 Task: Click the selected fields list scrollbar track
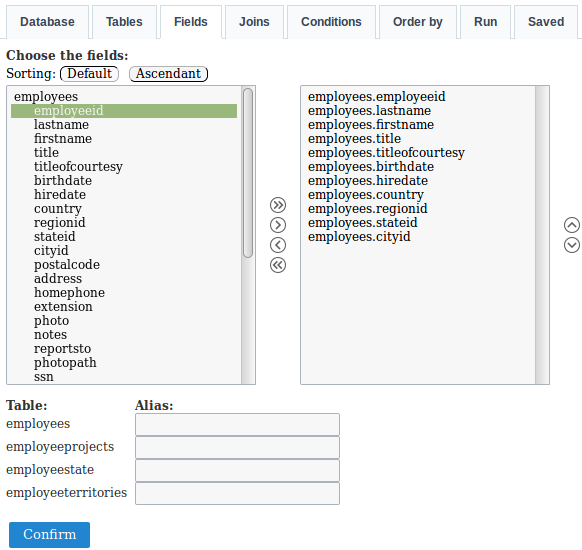point(542,235)
